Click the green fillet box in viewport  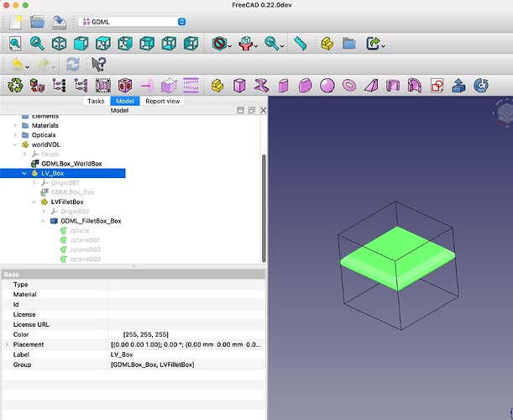398,259
